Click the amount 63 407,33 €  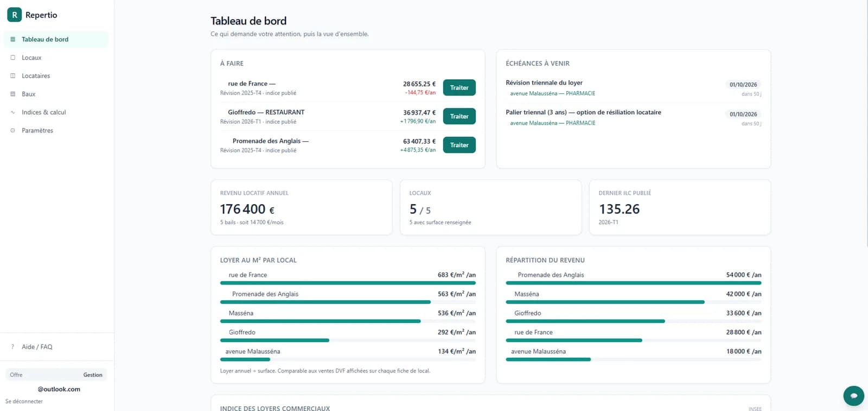[x=419, y=141]
